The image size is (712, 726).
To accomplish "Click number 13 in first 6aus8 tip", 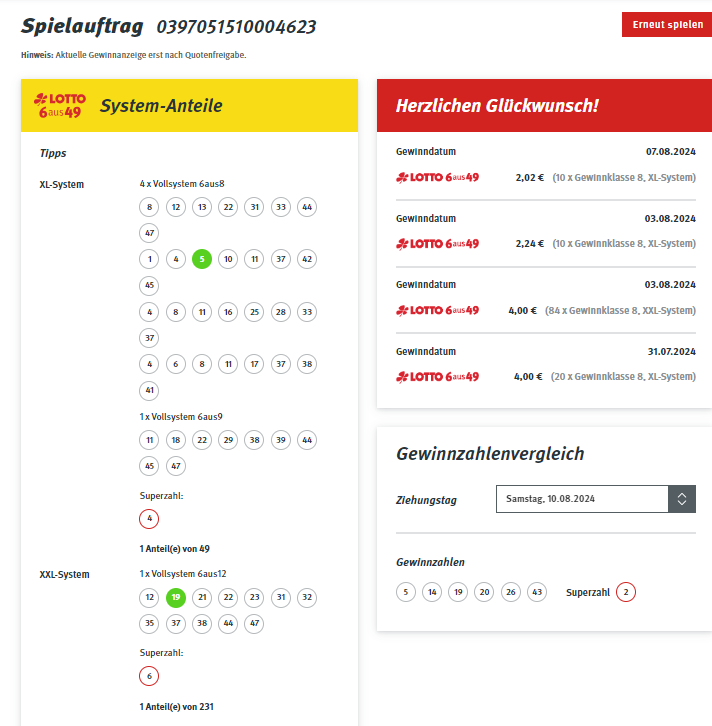I will tap(202, 207).
